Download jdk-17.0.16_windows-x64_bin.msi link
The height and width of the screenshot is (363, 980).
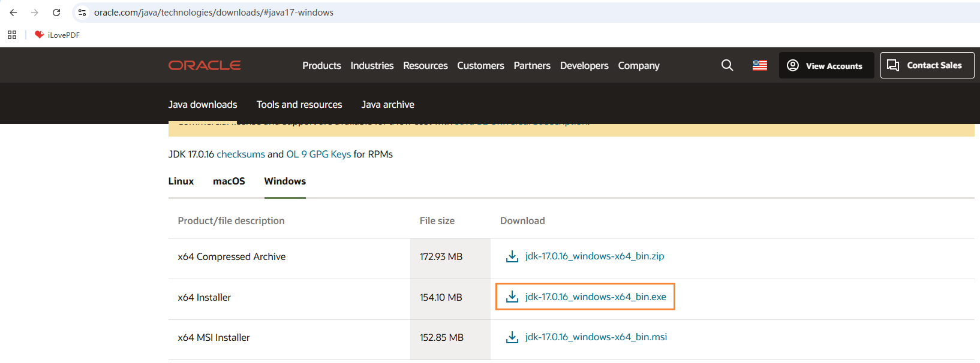tap(596, 337)
